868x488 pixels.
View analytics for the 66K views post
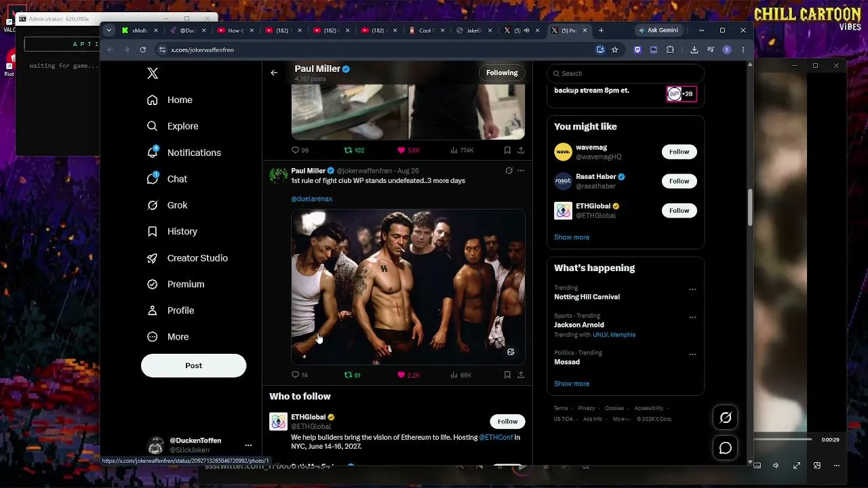(460, 375)
